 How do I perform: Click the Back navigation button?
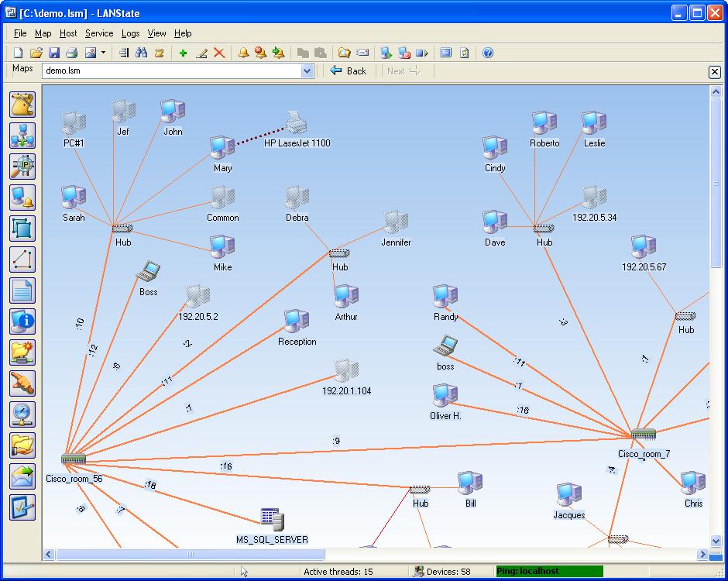[349, 71]
